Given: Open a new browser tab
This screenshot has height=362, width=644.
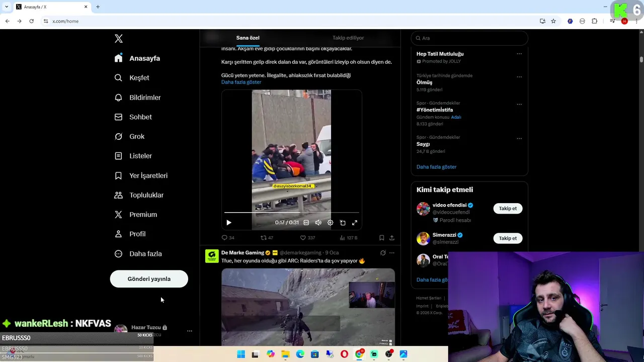Looking at the screenshot, I should tap(98, 7).
